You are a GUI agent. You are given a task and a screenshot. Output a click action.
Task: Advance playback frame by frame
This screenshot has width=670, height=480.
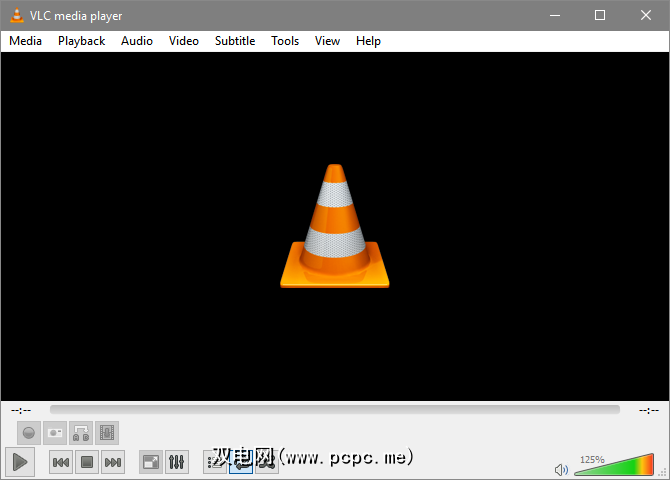[x=107, y=433]
